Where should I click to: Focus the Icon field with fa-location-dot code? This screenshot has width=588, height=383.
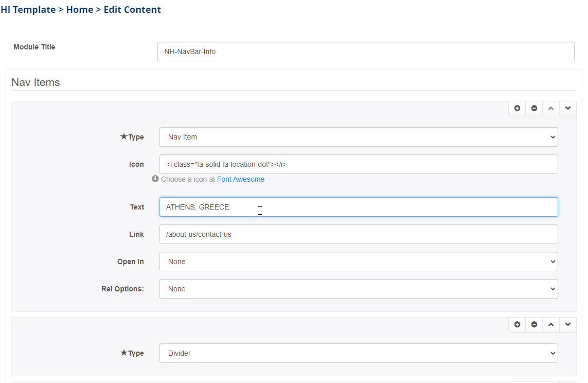point(359,164)
